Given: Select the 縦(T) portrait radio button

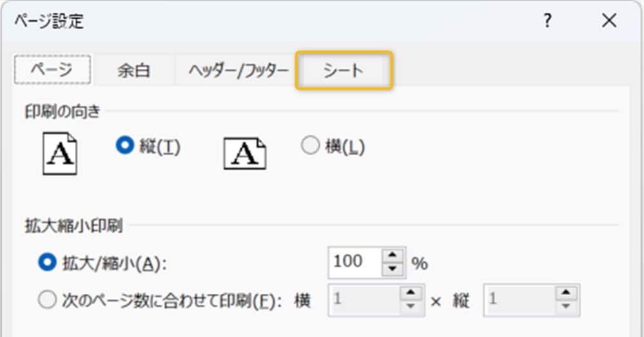Looking at the screenshot, I should tap(124, 146).
